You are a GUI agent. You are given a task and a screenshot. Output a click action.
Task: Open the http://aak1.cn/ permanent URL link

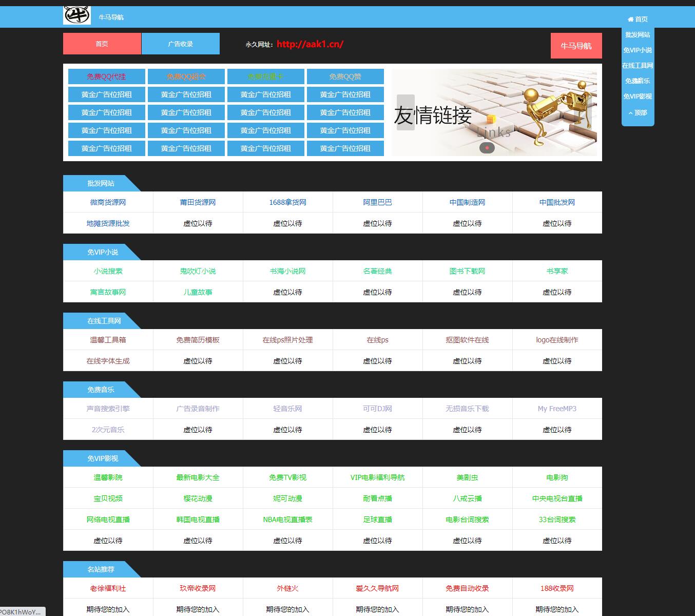coord(310,44)
